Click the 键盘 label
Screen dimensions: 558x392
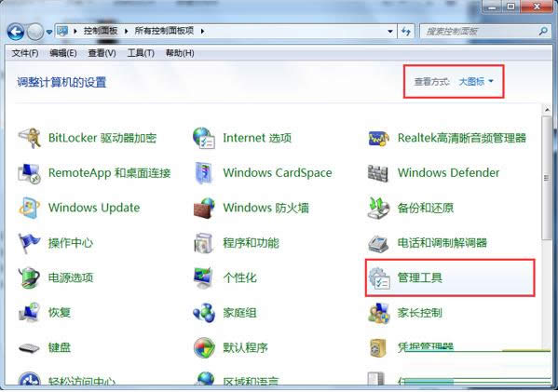[60, 347]
